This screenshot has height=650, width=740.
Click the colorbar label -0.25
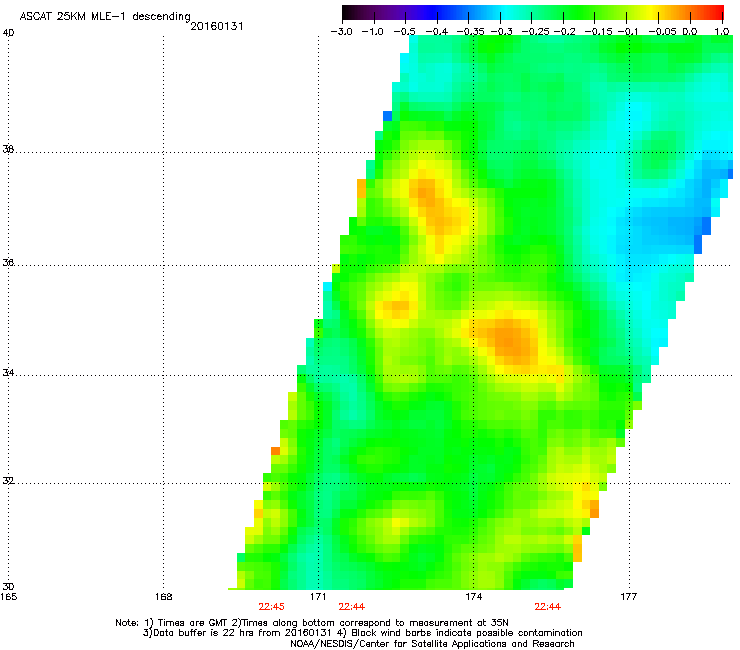click(535, 32)
